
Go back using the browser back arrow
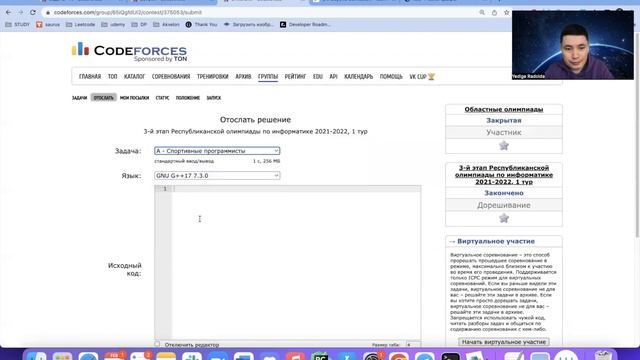(x=9, y=13)
